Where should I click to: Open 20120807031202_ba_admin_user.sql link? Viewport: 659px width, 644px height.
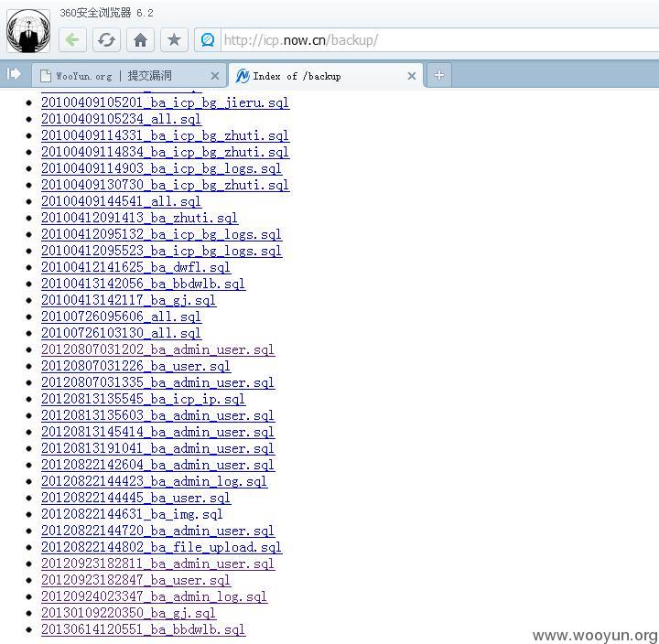point(158,349)
